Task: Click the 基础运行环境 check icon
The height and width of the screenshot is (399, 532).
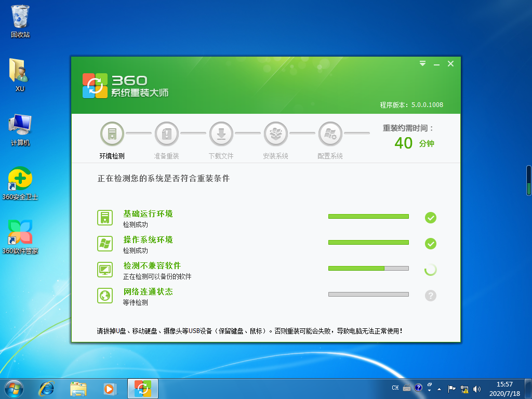Action: [104, 218]
